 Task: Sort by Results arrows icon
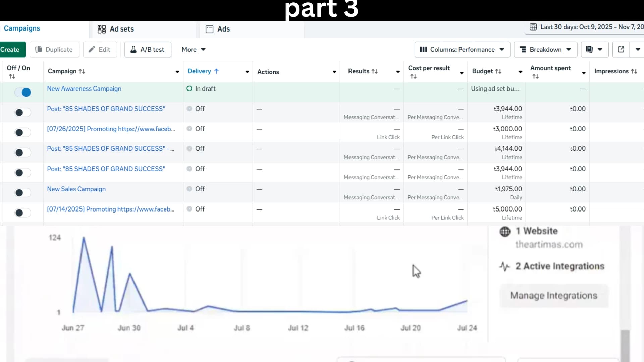(x=375, y=71)
